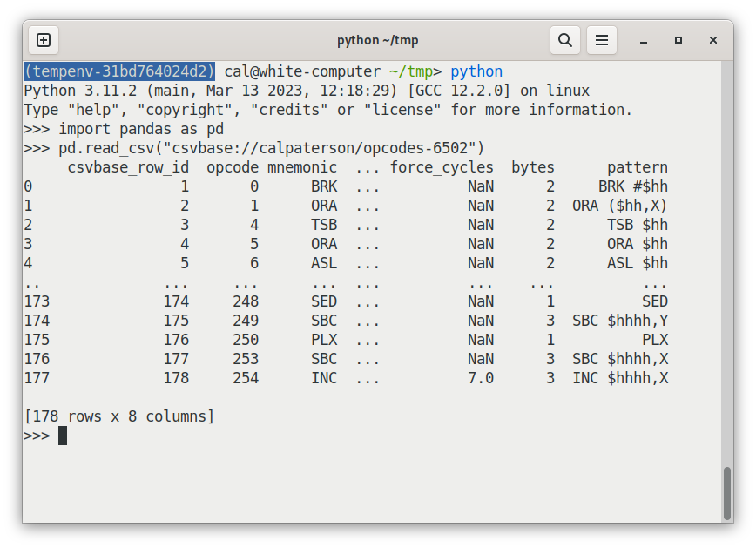Click the 'mnemonic' column header

coord(302,167)
